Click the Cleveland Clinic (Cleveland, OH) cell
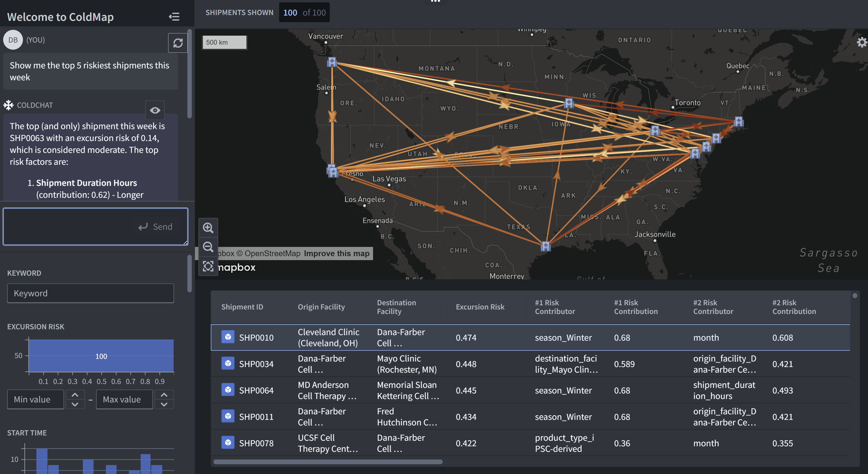This screenshot has width=868, height=474. [328, 337]
